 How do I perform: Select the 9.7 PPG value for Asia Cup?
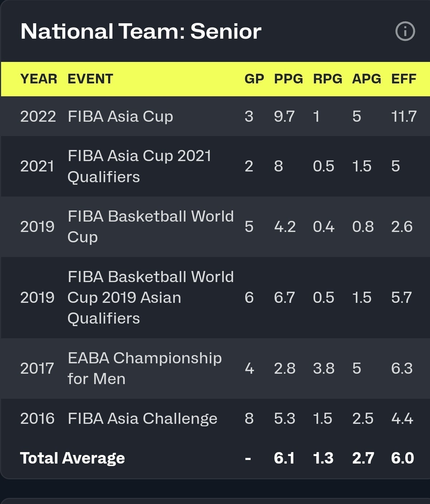pyautogui.click(x=284, y=116)
